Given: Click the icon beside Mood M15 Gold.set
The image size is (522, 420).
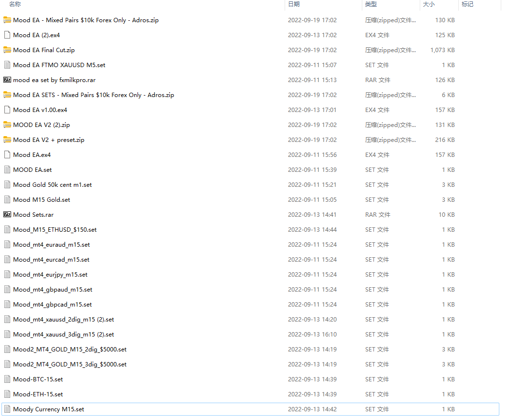Looking at the screenshot, I should click(x=7, y=200).
